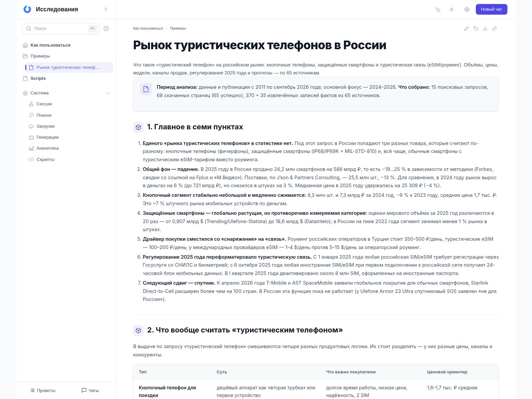This screenshot has width=532, height=399.
Task: Click the tag icon in the page toolbar
Action: pyautogui.click(x=476, y=29)
